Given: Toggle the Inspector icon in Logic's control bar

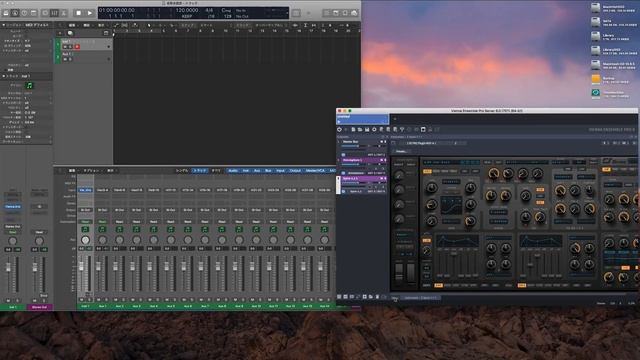Looking at the screenshot, I should pyautogui.click(x=15, y=13).
